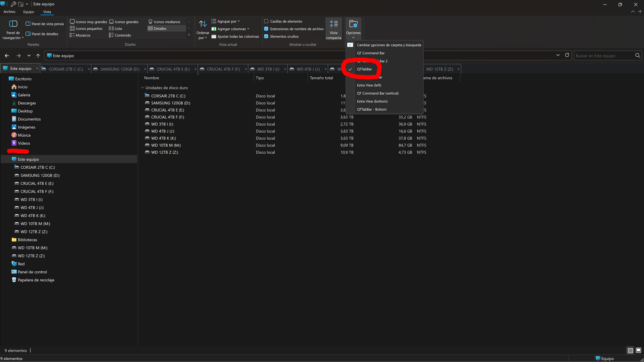
Task: Open Galería in navigation pane
Action: (24, 95)
